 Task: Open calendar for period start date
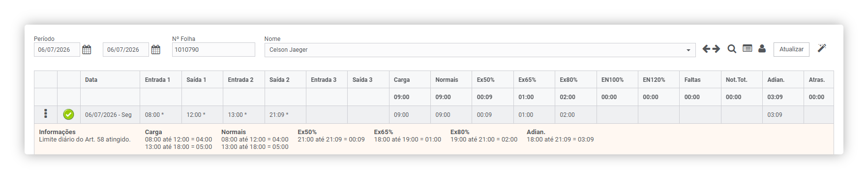coord(87,49)
